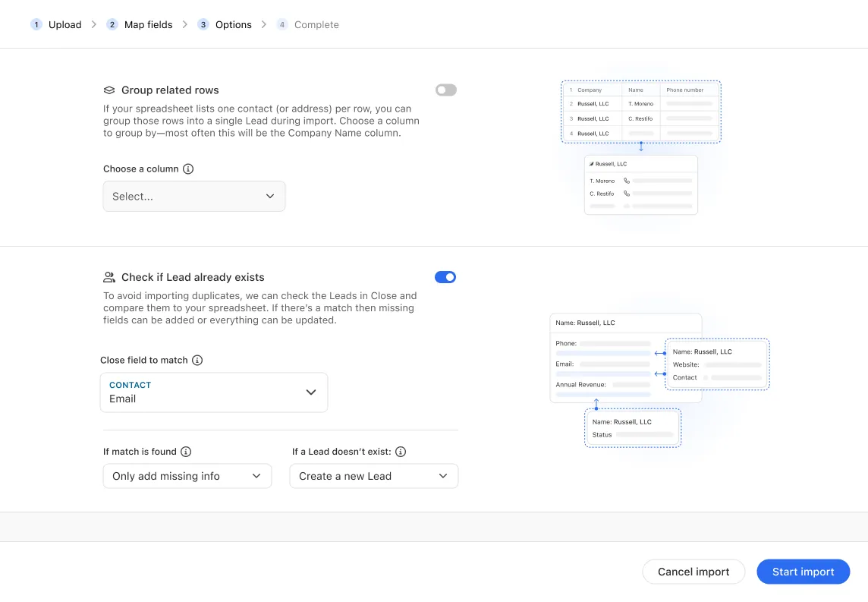Click the Close field to match label
The height and width of the screenshot is (602, 868).
[144, 360]
